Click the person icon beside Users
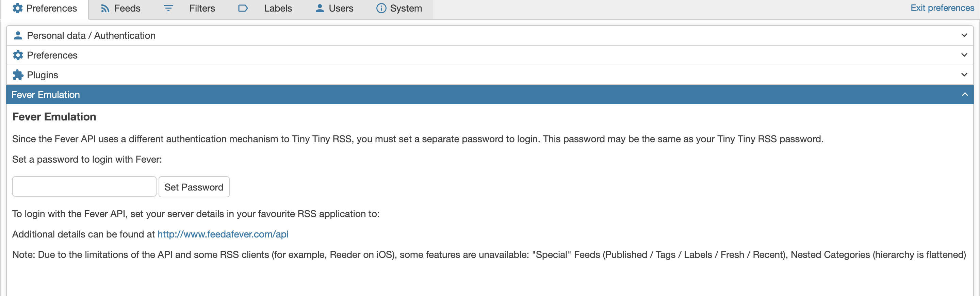The height and width of the screenshot is (296, 980). tap(320, 9)
